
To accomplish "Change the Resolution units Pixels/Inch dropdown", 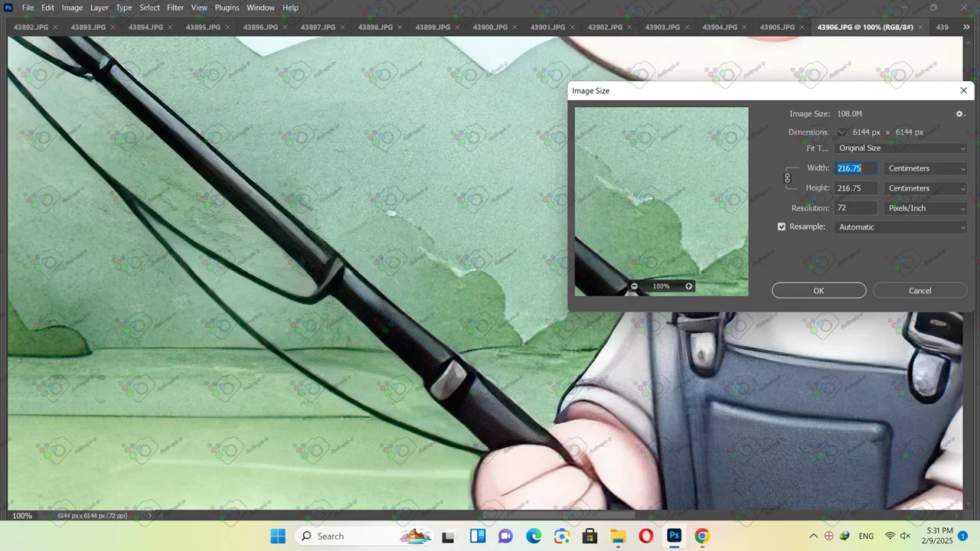I will (x=926, y=208).
